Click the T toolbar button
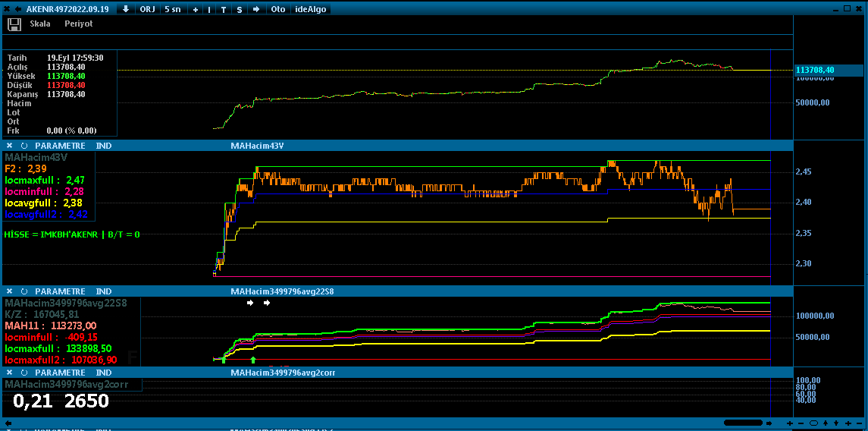This screenshot has height=431, width=868. 224,10
